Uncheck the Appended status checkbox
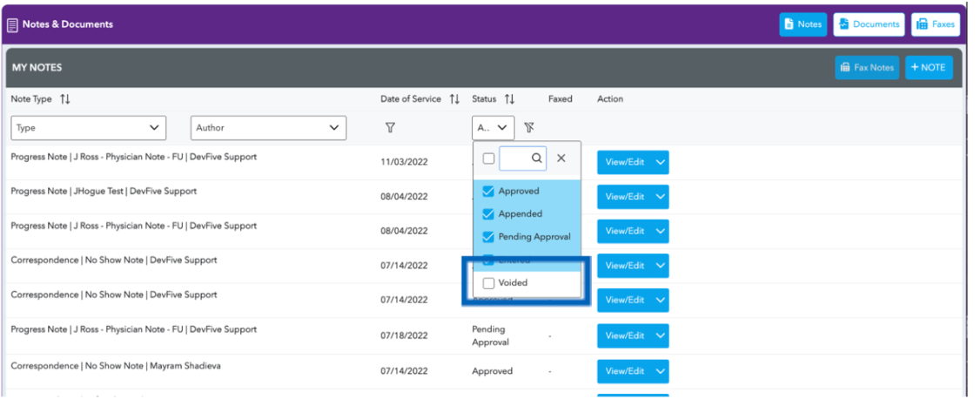Viewport: 980px width, 399px height. 489,214
